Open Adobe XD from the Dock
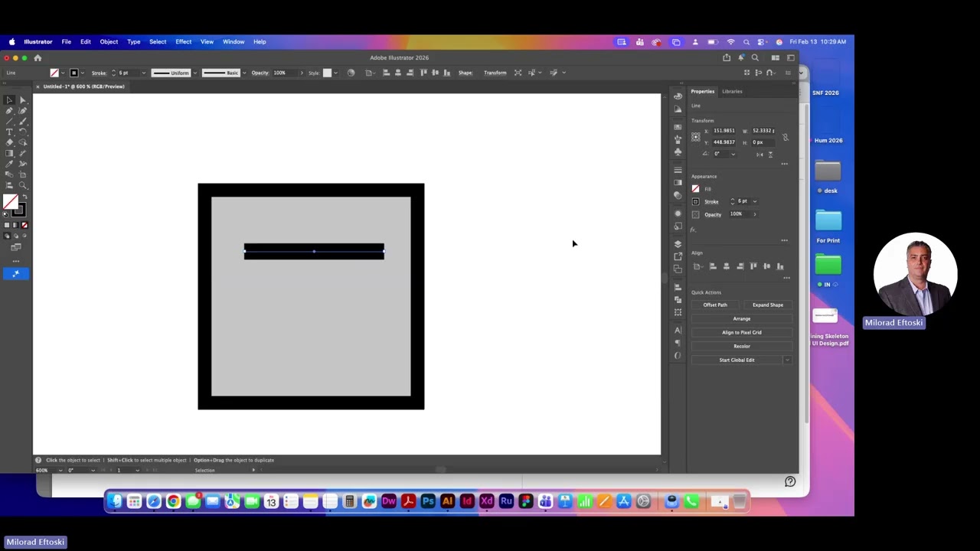Viewport: 980px width, 551px height. click(x=486, y=501)
